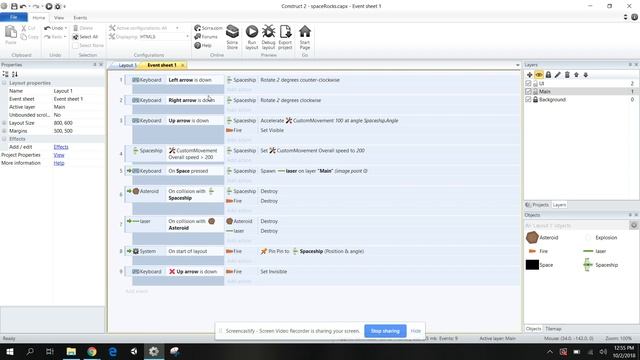Switch to the Tilemap panel tab
Image resolution: width=640 pixels, height=360 pixels.
[553, 329]
